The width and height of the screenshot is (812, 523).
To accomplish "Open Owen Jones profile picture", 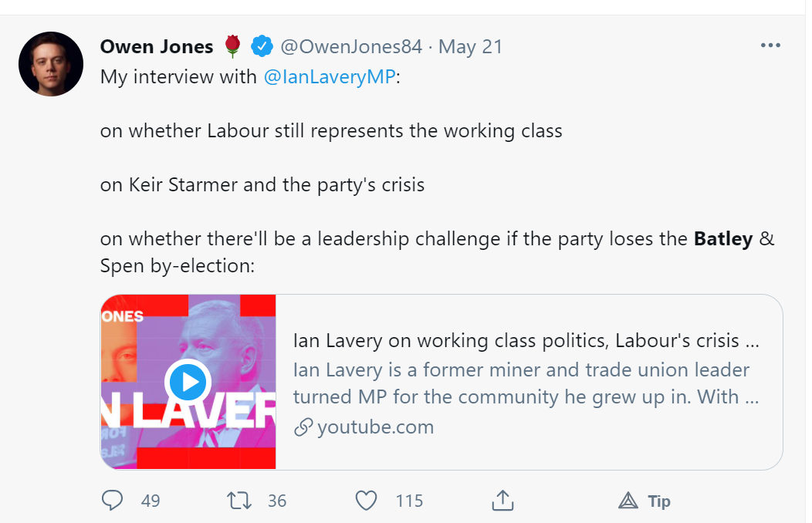I will tap(51, 64).
